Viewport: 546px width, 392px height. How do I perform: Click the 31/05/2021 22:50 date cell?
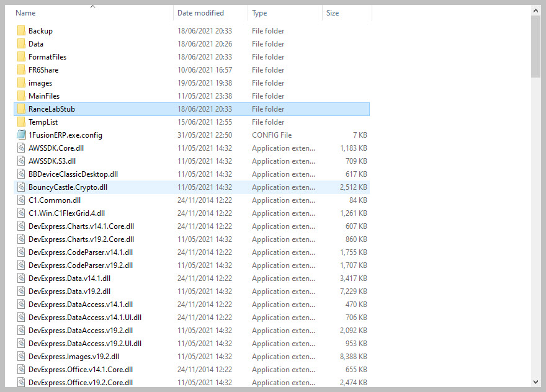click(x=205, y=135)
